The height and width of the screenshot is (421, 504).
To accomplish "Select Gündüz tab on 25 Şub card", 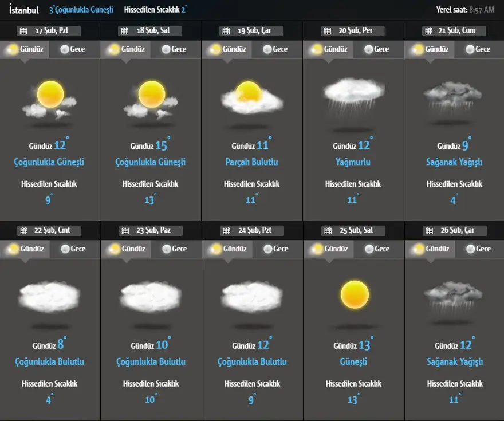I will 329,249.
